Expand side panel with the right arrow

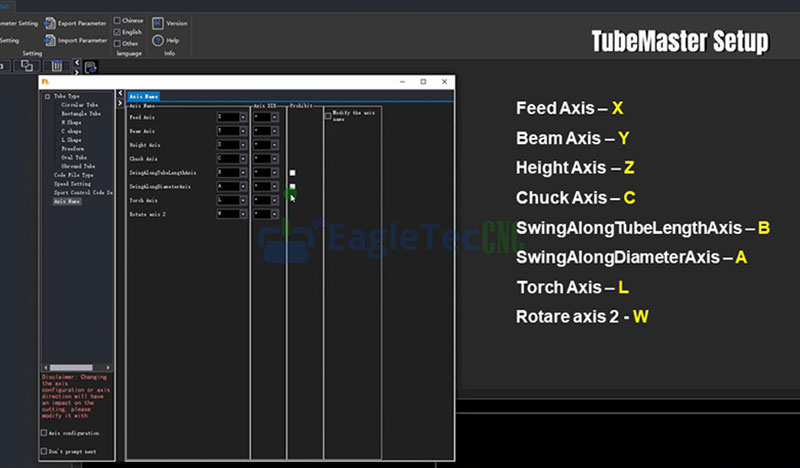pos(120,103)
